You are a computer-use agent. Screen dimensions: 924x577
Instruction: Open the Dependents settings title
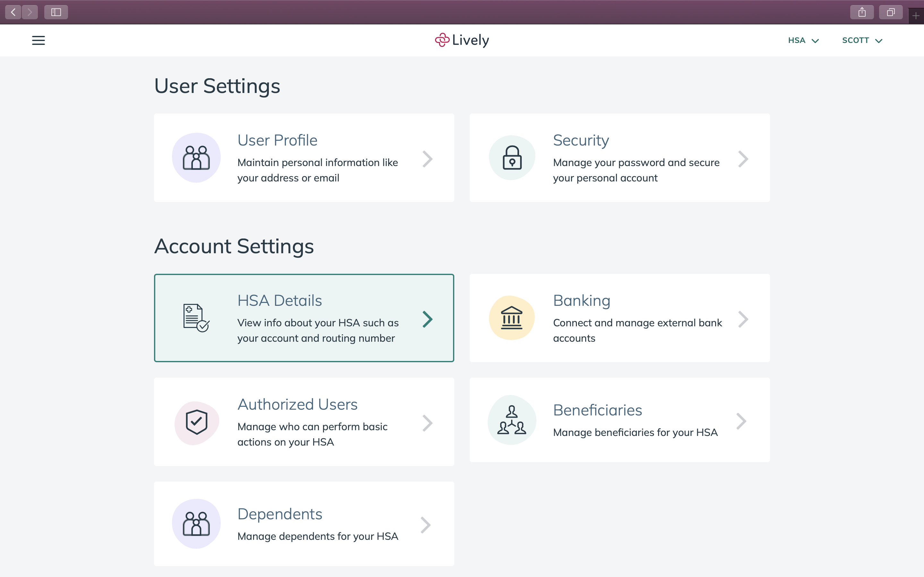[279, 514]
